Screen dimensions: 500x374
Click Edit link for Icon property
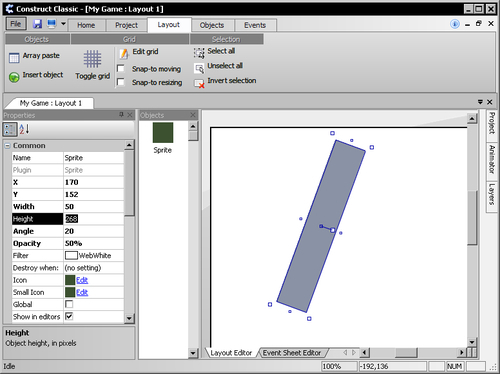[x=82, y=280]
